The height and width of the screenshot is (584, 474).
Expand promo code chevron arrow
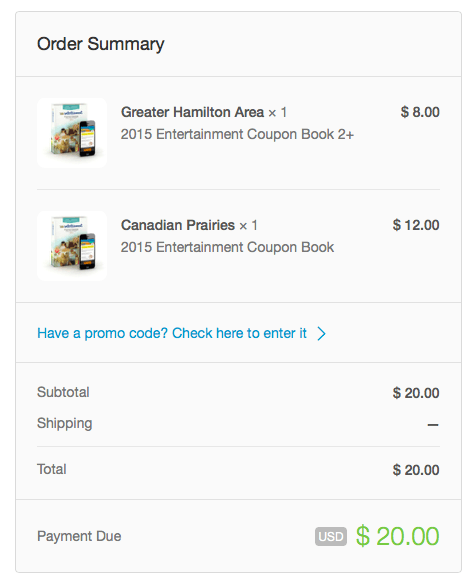pyautogui.click(x=321, y=333)
